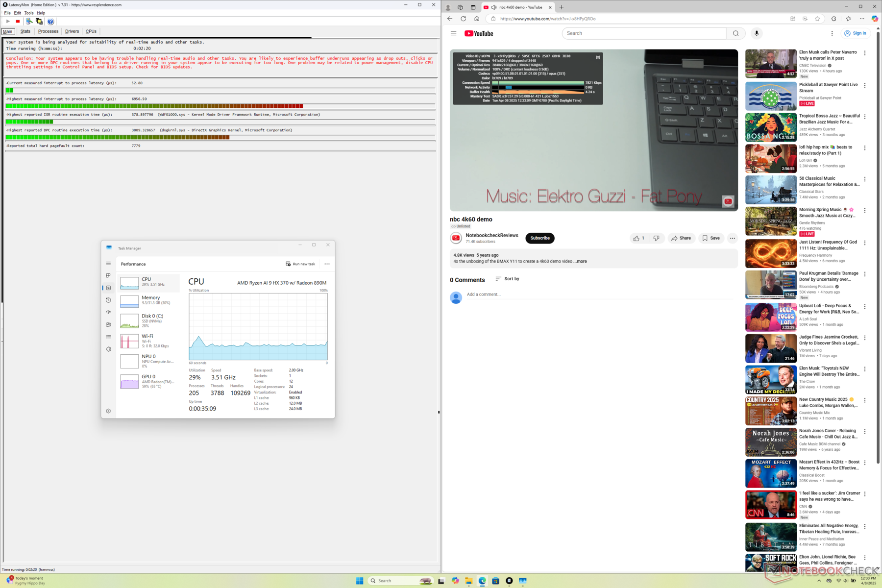This screenshot has height=588, width=882.
Task: Open more actions menu under the video
Action: [x=733, y=238]
